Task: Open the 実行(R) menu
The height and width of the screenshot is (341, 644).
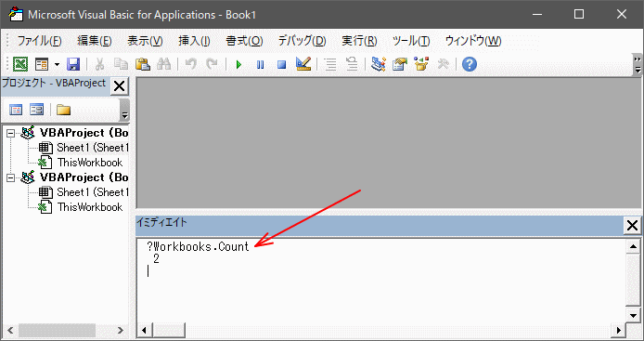Action: [x=359, y=41]
